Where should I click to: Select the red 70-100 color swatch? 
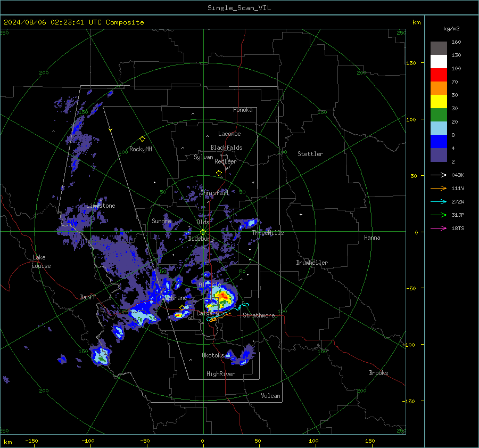point(439,75)
